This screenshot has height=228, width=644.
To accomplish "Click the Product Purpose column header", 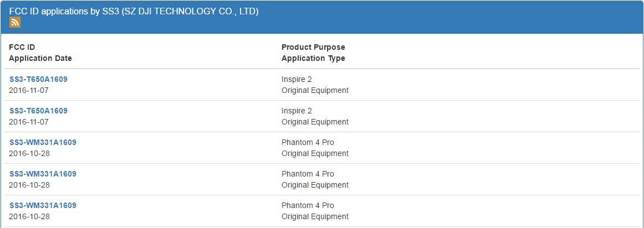I will (313, 47).
